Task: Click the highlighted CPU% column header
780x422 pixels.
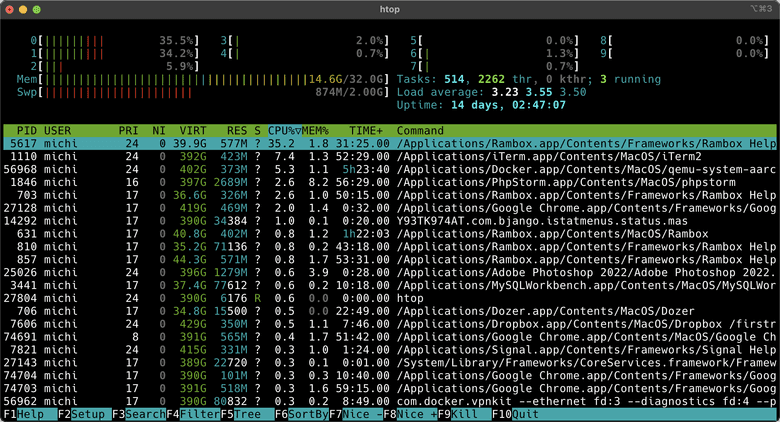Action: [x=285, y=130]
